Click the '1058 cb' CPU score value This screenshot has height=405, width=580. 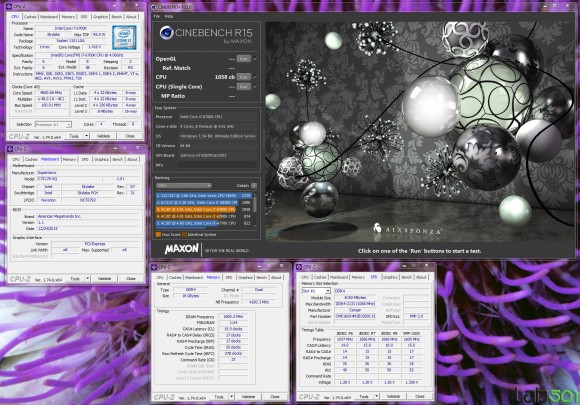tap(225, 77)
